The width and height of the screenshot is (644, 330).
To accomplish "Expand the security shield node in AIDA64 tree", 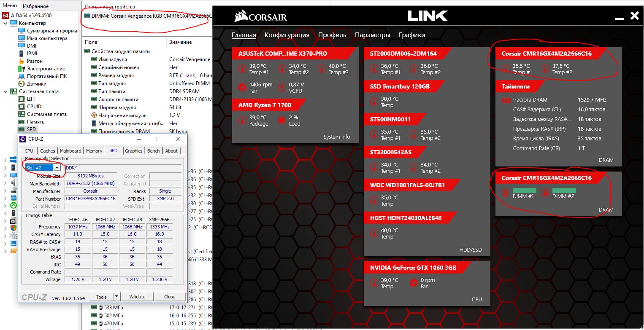I will (5, 228).
